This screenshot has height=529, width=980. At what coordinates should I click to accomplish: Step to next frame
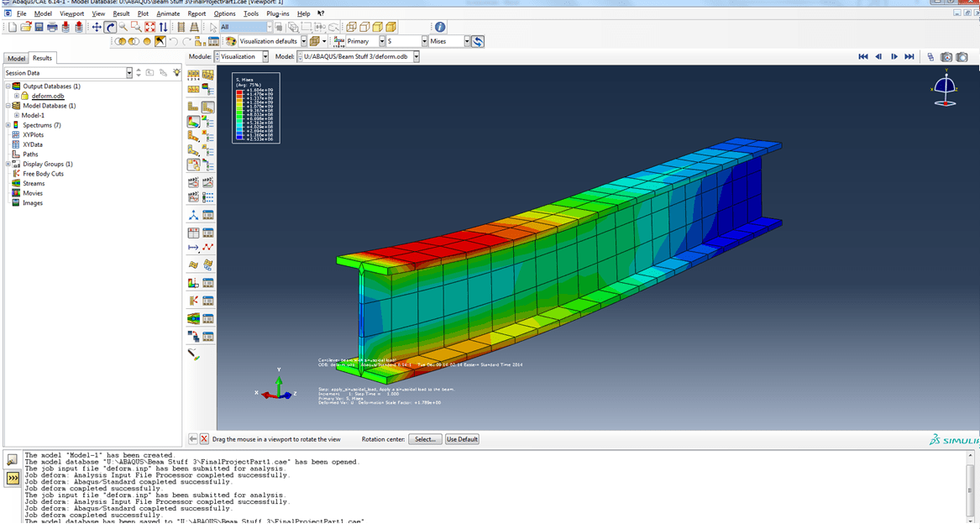[894, 57]
